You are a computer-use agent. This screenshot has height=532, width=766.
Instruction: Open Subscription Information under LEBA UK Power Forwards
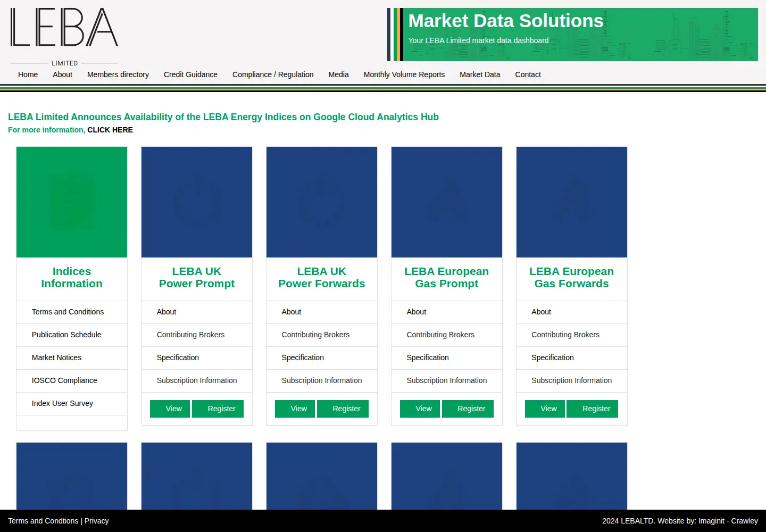(322, 380)
